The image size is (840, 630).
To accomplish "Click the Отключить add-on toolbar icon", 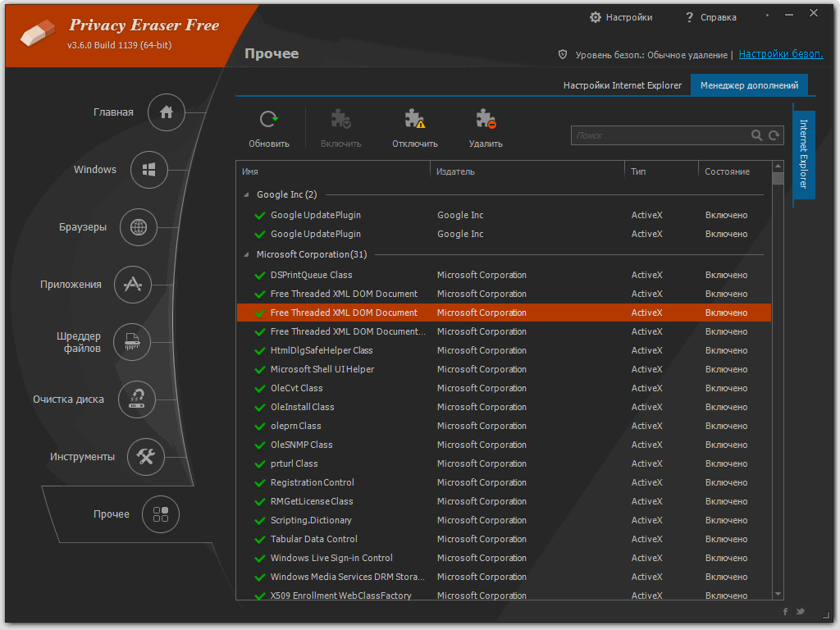I will (x=414, y=119).
